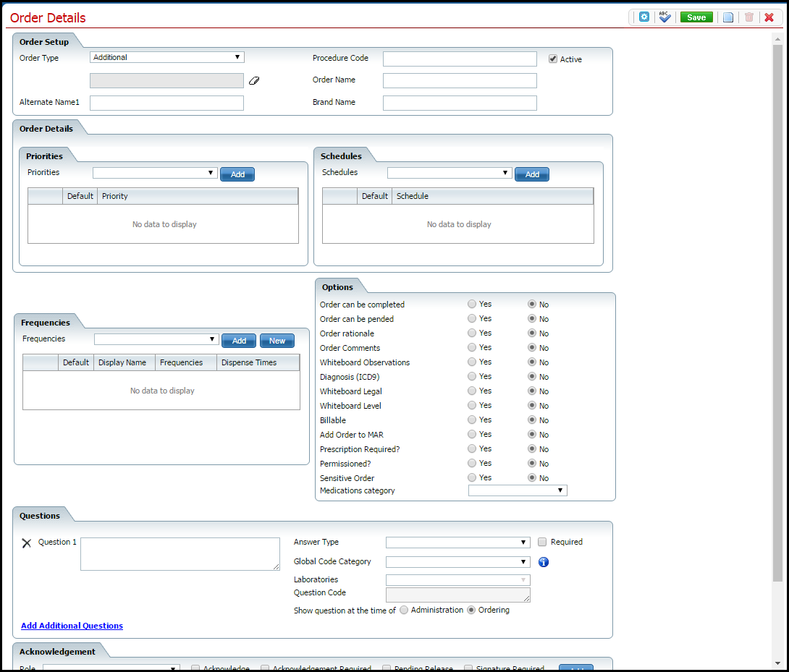Click the eraser icon beside the grayed field
Screen dimensions: 789x672
click(254, 80)
